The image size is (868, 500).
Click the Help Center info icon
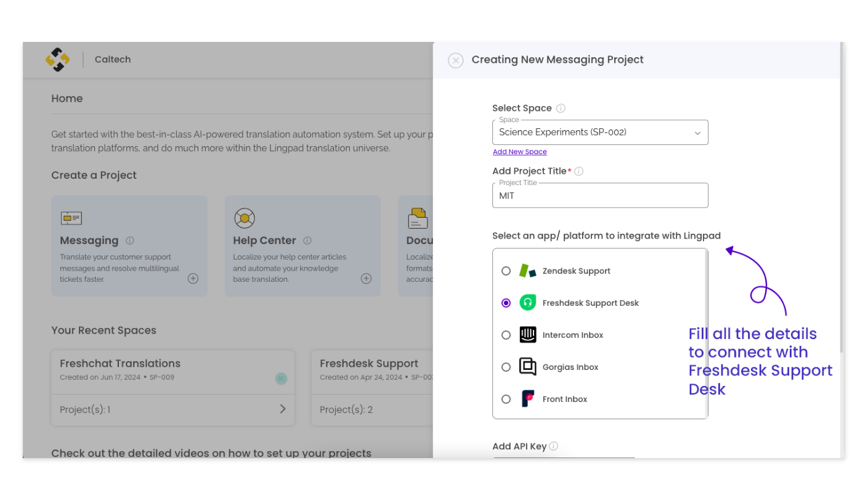pos(307,240)
